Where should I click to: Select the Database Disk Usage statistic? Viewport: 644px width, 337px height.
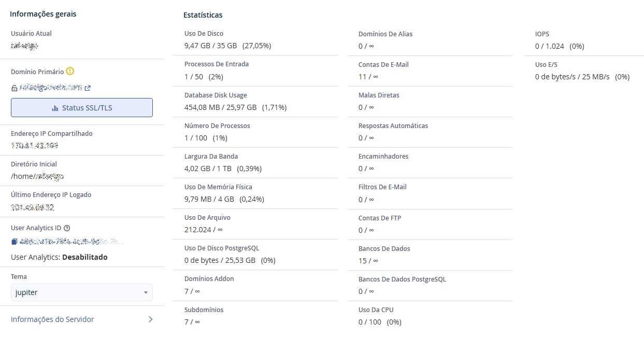(x=216, y=95)
